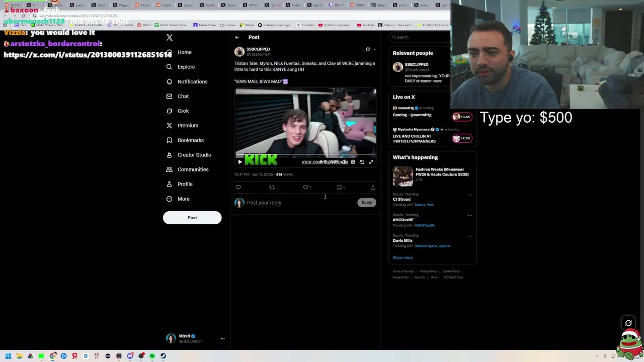Click the browser address bar URL
This screenshot has width=644, height=362.
pos(78,16)
